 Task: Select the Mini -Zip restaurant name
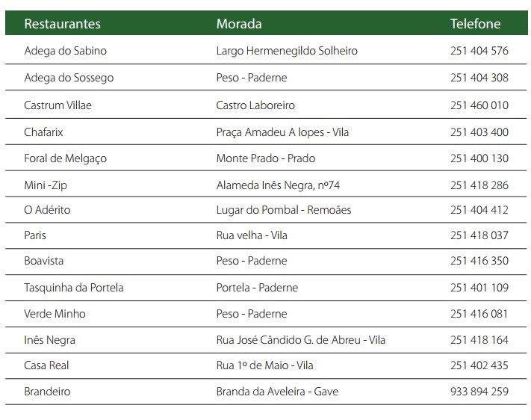(46, 185)
